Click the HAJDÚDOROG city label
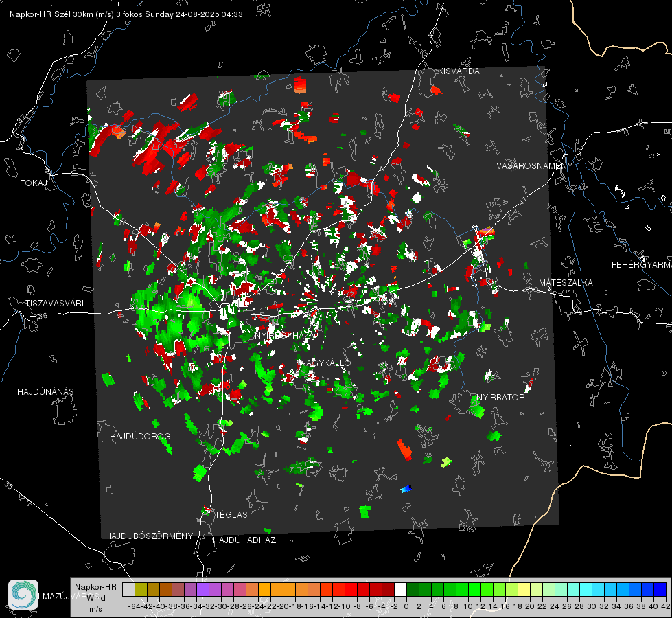Screen dimensions: 672x618 140,437
